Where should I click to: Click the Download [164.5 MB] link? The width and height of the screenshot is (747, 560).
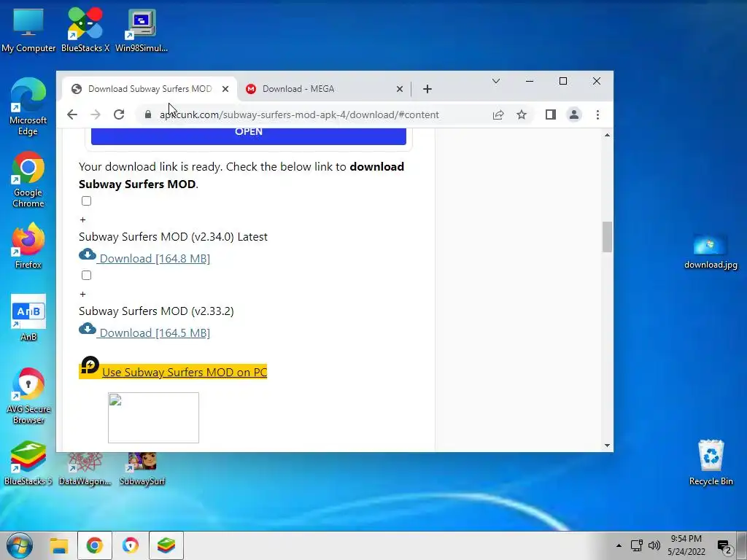[155, 332]
